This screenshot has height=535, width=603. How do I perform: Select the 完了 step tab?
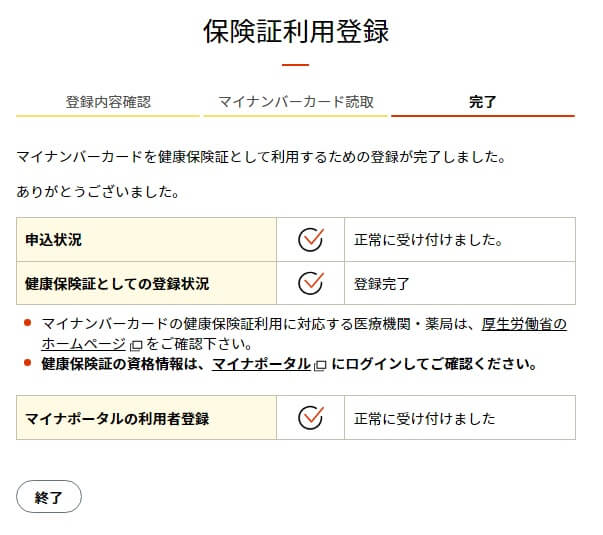point(482,102)
